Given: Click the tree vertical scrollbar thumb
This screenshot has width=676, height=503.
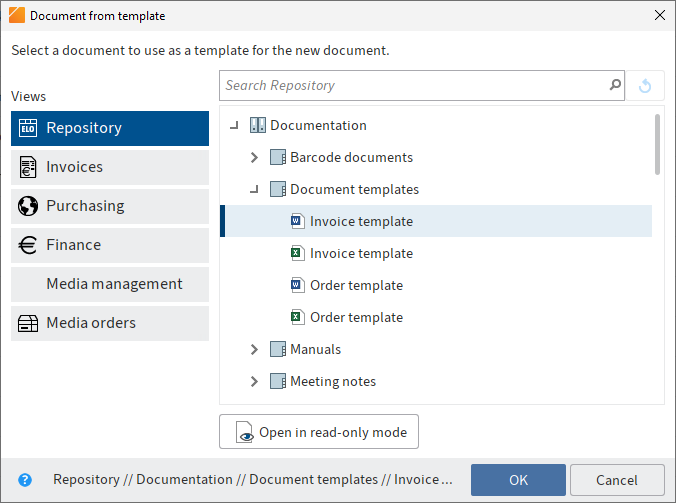Looking at the screenshot, I should pyautogui.click(x=657, y=144).
